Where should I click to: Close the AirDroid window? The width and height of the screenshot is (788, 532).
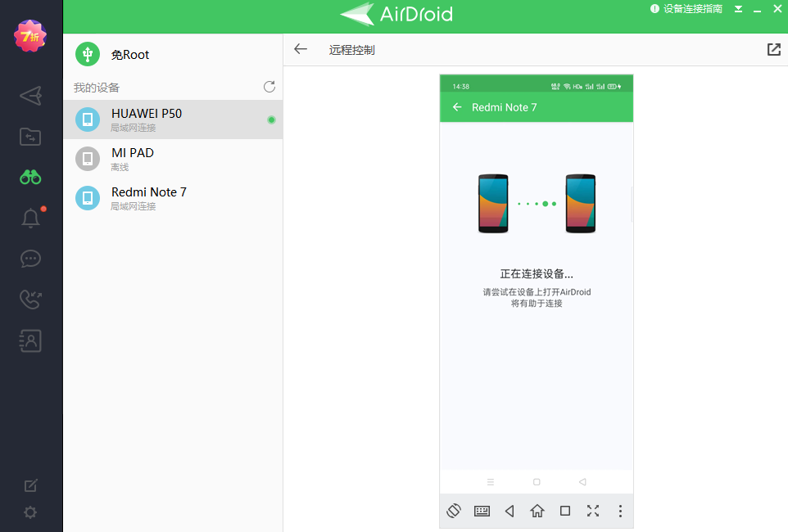(x=777, y=8)
